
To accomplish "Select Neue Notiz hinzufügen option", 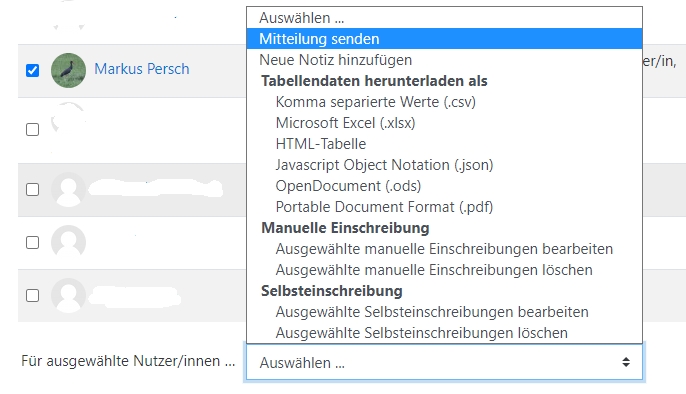I will [x=444, y=60].
